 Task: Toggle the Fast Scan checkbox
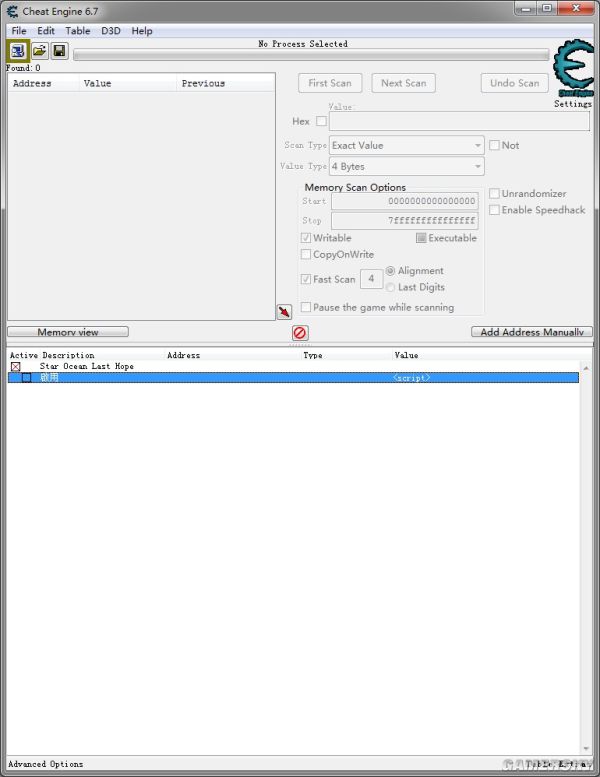click(306, 279)
